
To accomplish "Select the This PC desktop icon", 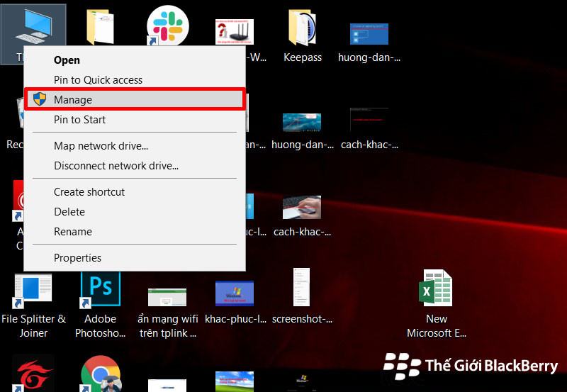I will click(33, 28).
